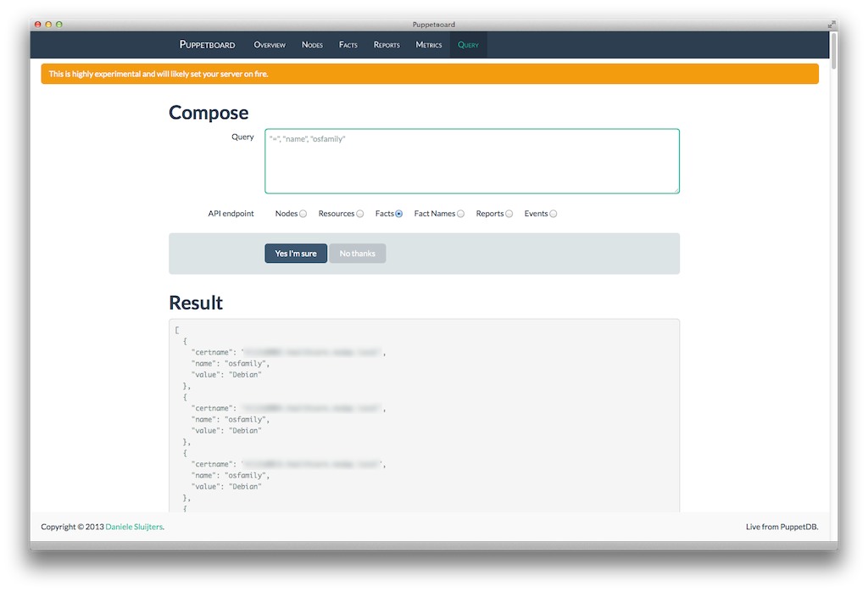The height and width of the screenshot is (592, 868).
Task: Switch to the Reports page
Action: (x=387, y=45)
